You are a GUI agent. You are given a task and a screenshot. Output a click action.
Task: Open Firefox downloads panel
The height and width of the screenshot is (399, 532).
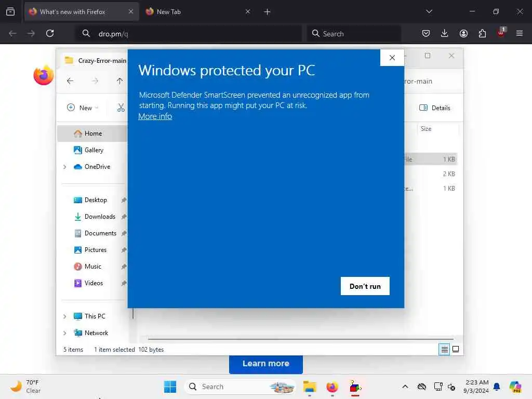pos(445,33)
